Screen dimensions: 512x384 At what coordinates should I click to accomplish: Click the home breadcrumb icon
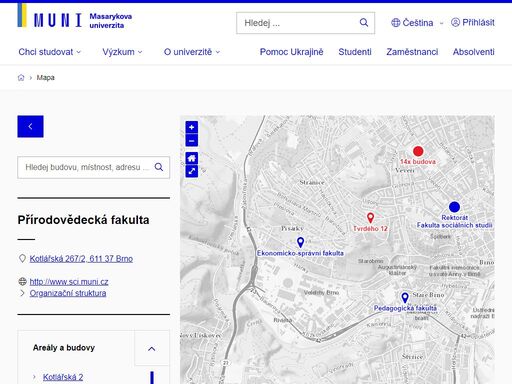pos(21,78)
